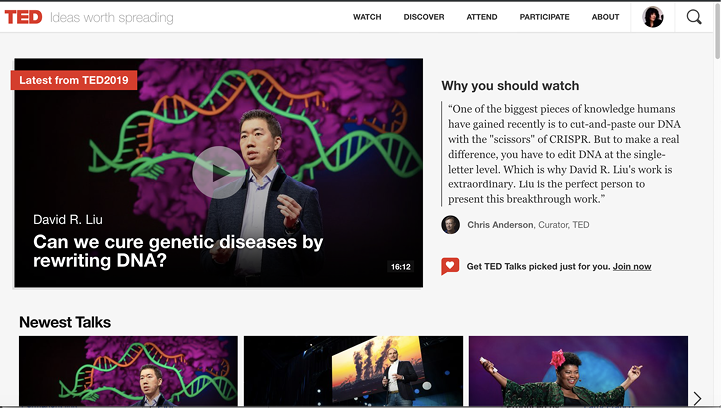Image resolution: width=721 pixels, height=408 pixels.
Task: Expand the ABOUT menu
Action: (x=605, y=17)
